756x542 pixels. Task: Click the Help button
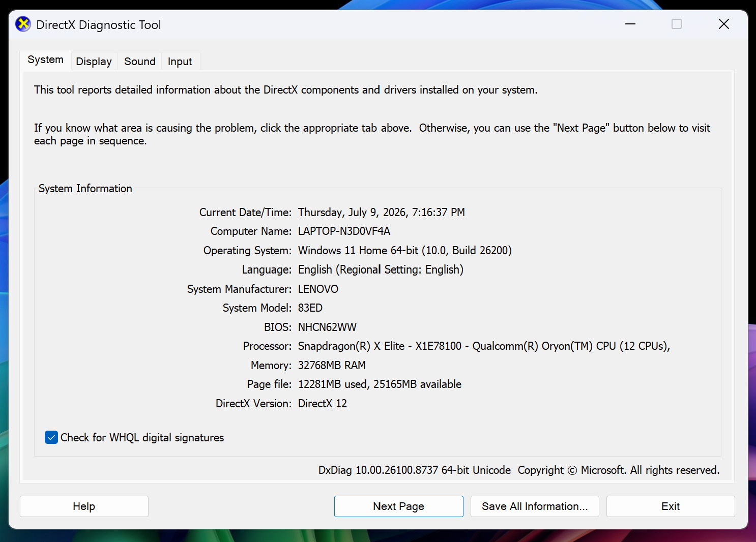pyautogui.click(x=84, y=506)
